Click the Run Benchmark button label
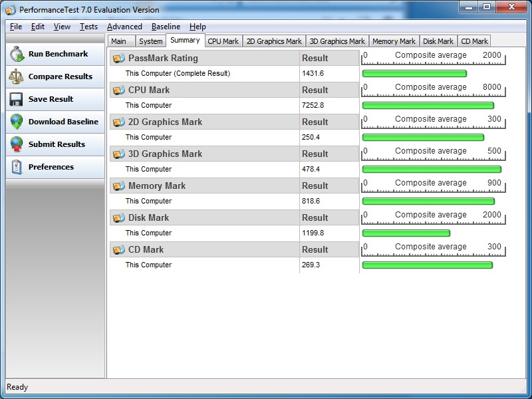Viewport: 532px width, 399px height. [x=58, y=54]
